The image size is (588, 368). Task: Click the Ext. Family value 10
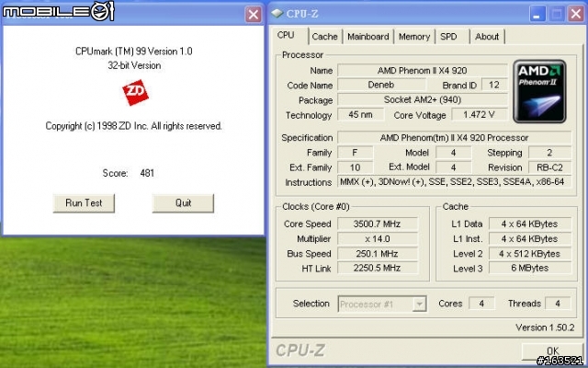coord(356,167)
